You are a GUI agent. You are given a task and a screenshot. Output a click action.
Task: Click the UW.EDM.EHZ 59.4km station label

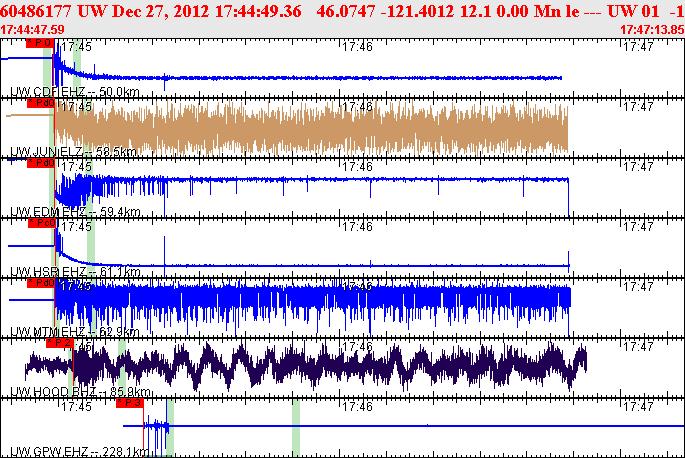[74, 212]
